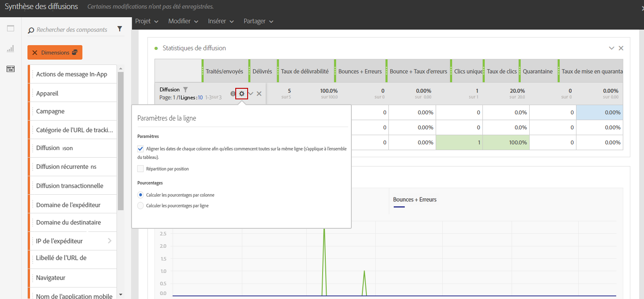Select the Appareil dimension
Screen dimensions: 644x299
[x=72, y=93]
